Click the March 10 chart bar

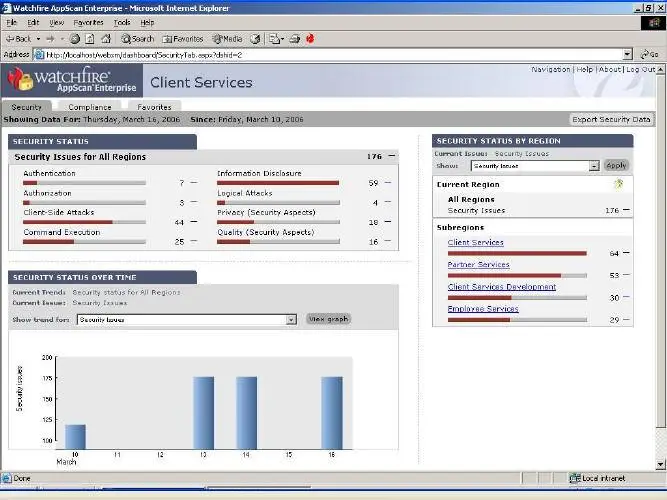[x=75, y=437]
